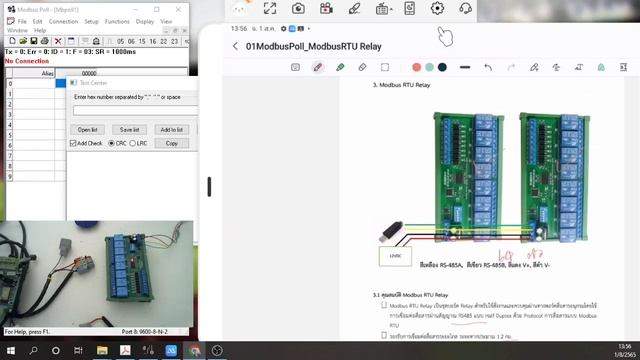Click the teal bell-shaped icon in note toolbar

601,67
